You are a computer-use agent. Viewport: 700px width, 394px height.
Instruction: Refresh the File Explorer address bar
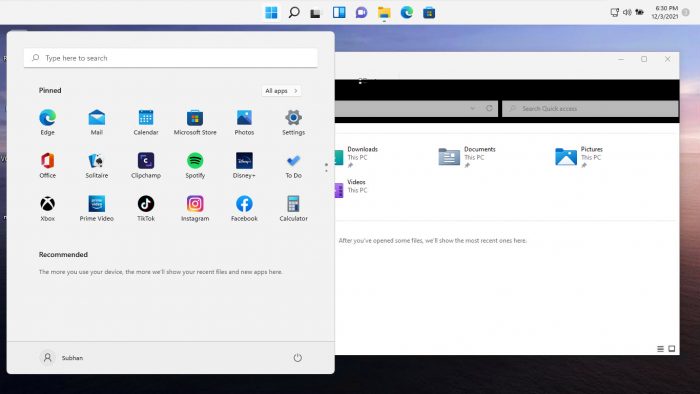tap(489, 108)
